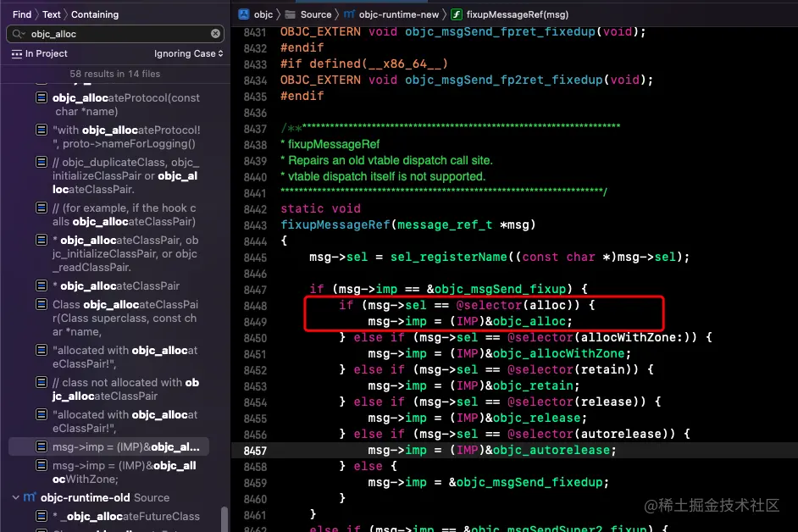Click objc_allocWithZone identifier on line 8451
The width and height of the screenshot is (798, 532).
[558, 353]
